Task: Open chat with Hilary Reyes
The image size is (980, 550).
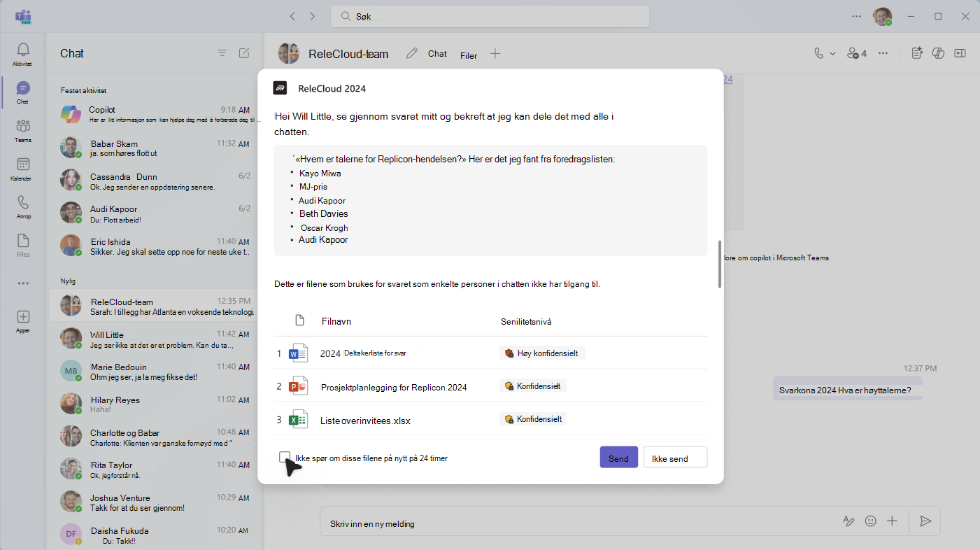Action: click(x=156, y=404)
